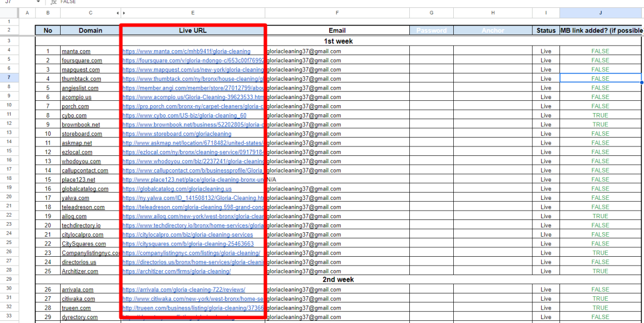Click the "Domain" header cell
This screenshot has width=644, height=323.
tap(90, 31)
